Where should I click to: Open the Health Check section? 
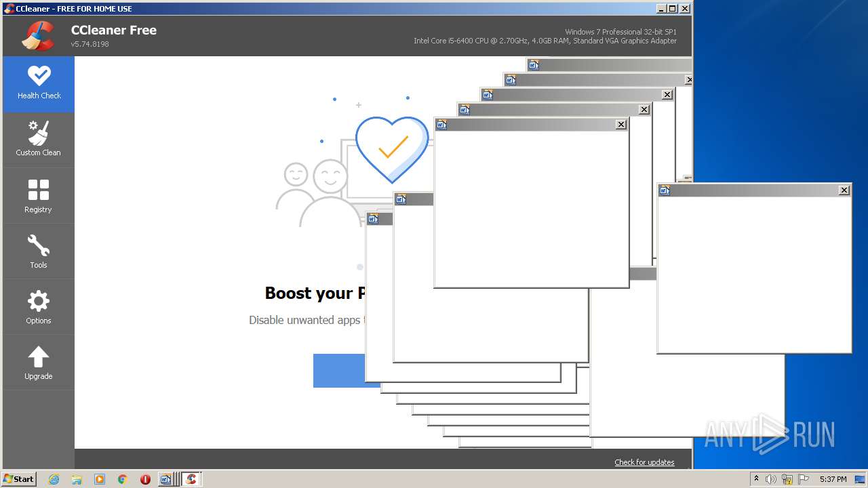tap(39, 84)
